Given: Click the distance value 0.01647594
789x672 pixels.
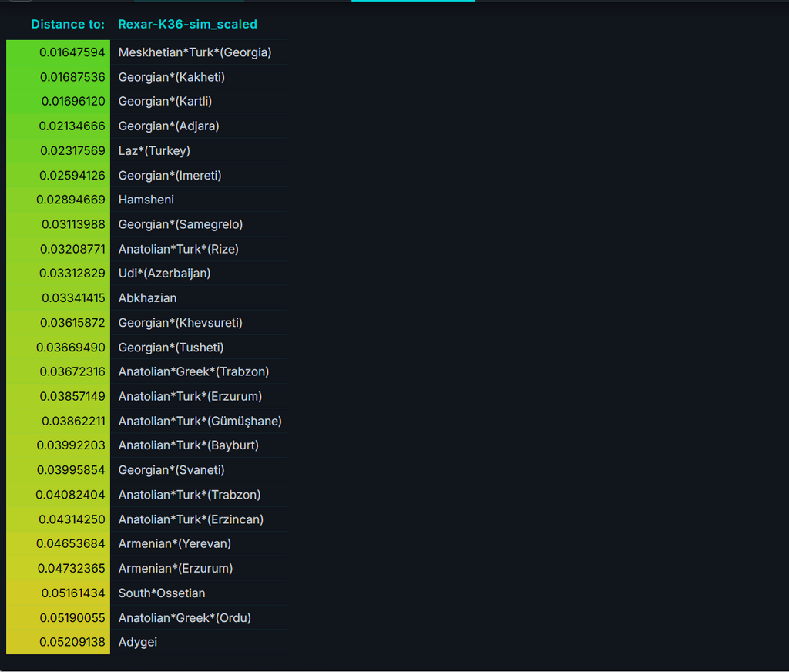Looking at the screenshot, I should (x=72, y=52).
